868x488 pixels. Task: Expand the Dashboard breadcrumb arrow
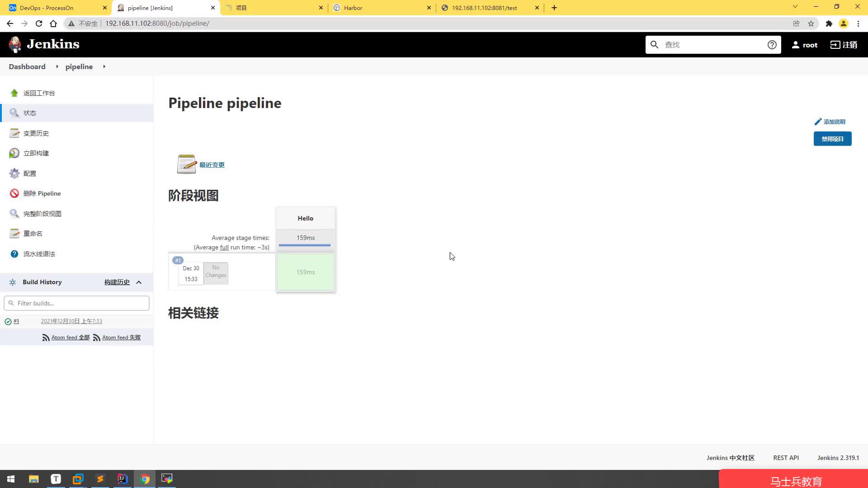click(x=57, y=66)
